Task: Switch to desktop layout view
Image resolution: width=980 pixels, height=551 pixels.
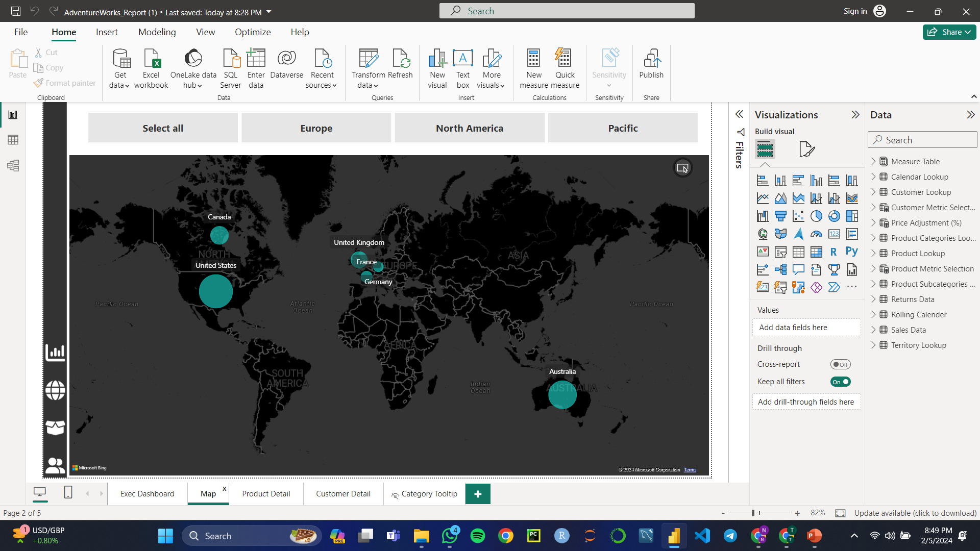Action: click(x=40, y=492)
